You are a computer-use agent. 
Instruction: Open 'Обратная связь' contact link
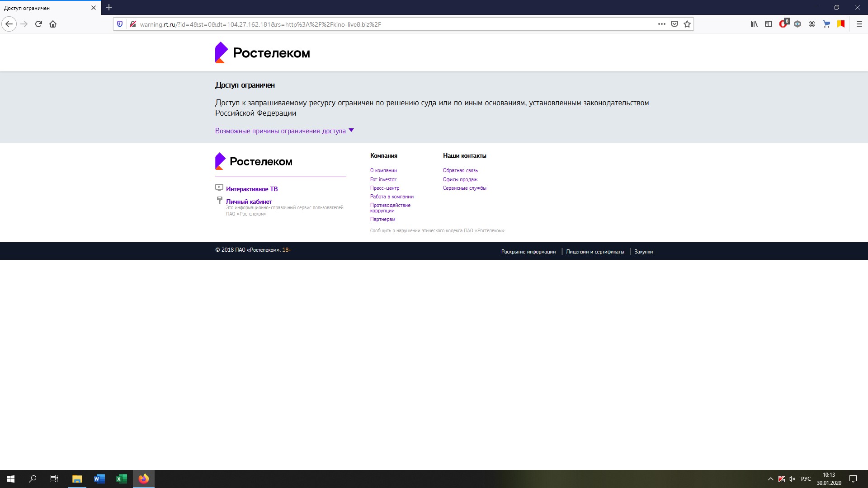pos(460,170)
